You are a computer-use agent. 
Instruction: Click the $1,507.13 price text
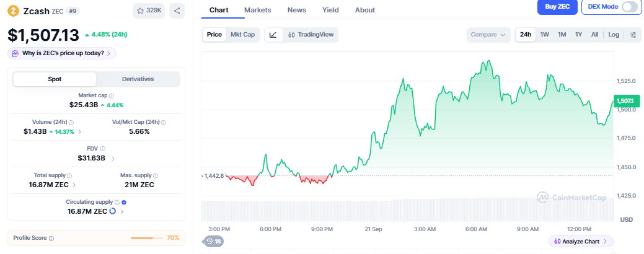[x=43, y=35]
